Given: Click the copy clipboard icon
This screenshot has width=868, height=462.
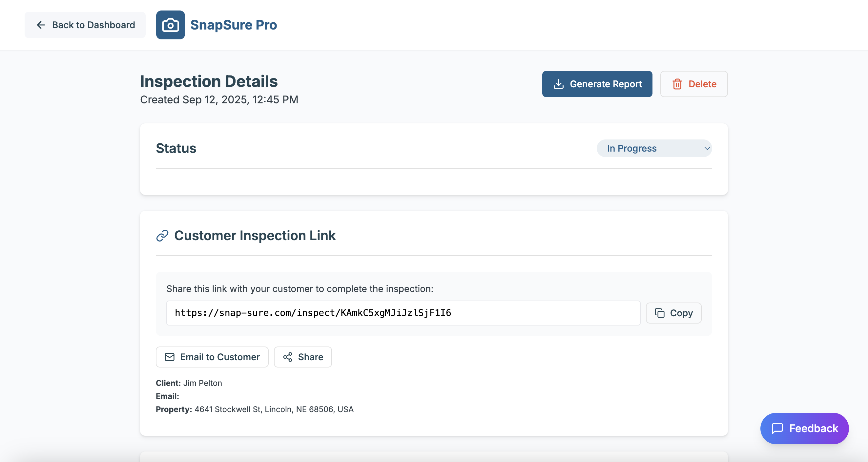Looking at the screenshot, I should (x=659, y=313).
